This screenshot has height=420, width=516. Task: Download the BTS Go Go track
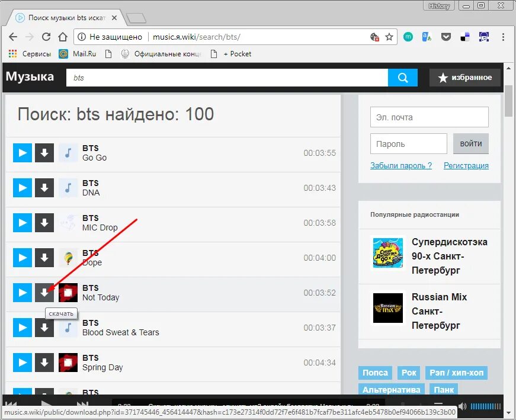click(44, 153)
